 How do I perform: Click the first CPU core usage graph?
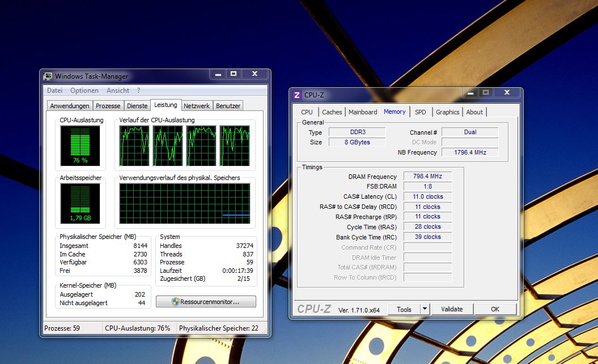(134, 146)
